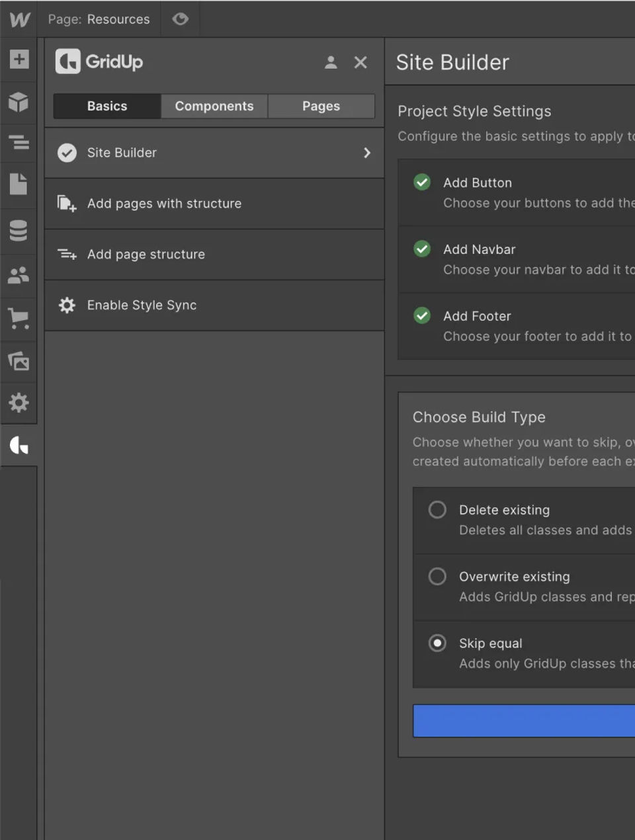Switch to the Components tab
This screenshot has height=840, width=635.
coord(214,106)
